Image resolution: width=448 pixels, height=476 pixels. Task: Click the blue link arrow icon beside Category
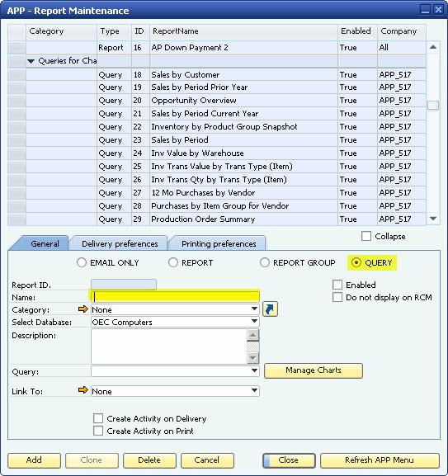point(270,309)
